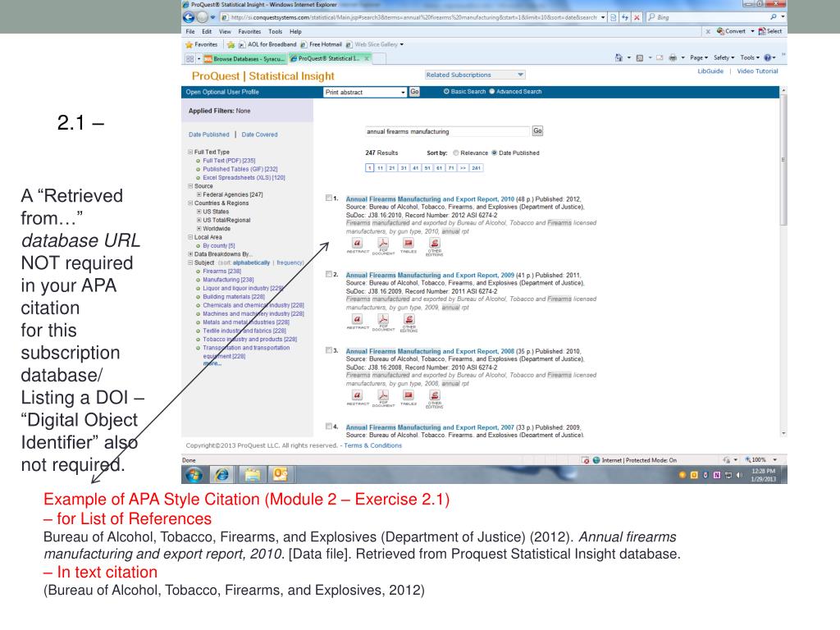
Task: Open the View menu
Action: (x=225, y=32)
